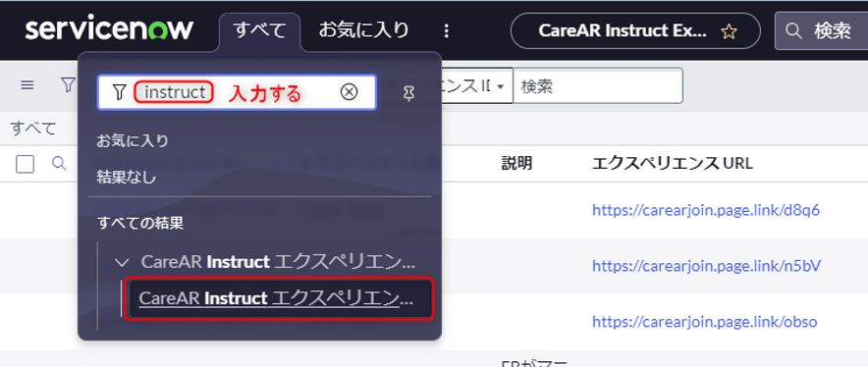Toggle the favorite star for CareAR Instruct
This screenshot has height=367, width=868.
coord(729,31)
